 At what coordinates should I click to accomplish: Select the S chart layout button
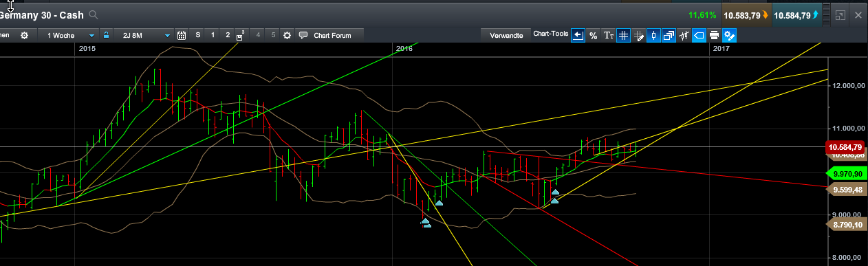pyautogui.click(x=198, y=35)
